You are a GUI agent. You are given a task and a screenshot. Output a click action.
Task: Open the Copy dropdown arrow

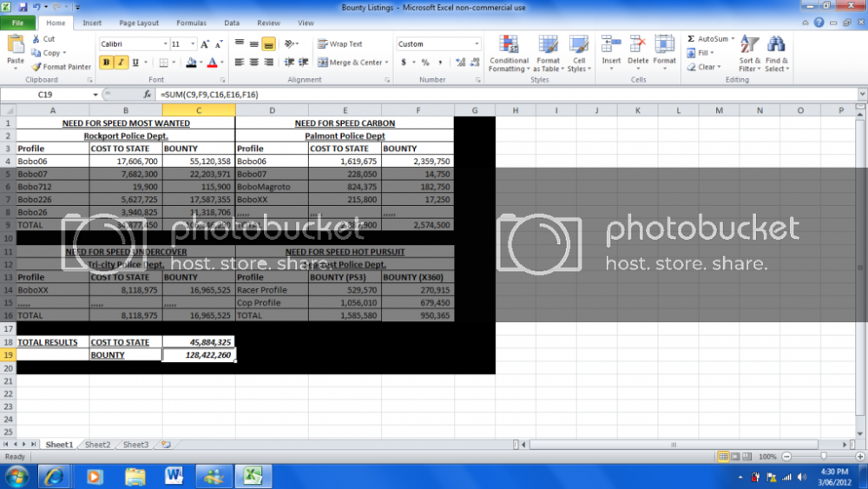coord(64,53)
